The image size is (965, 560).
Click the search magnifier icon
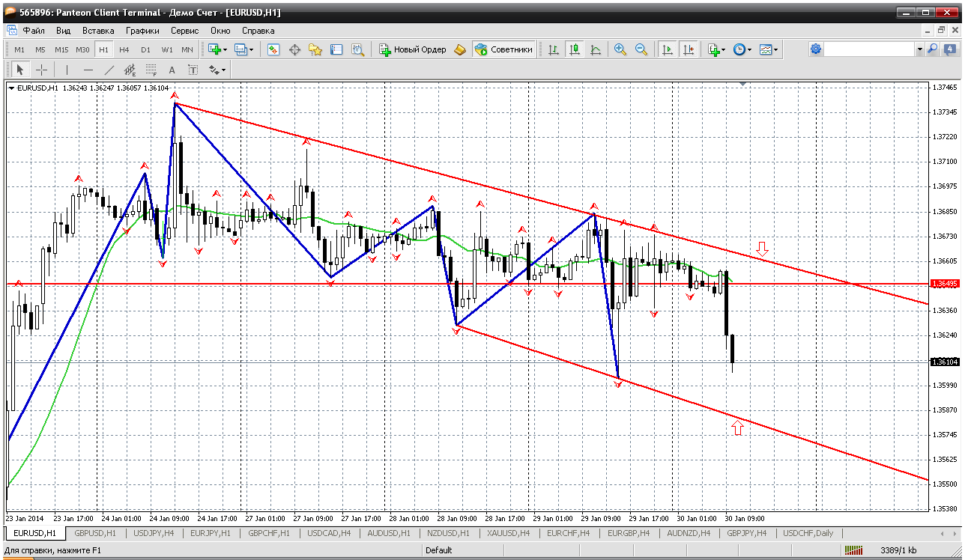pyautogui.click(x=933, y=49)
